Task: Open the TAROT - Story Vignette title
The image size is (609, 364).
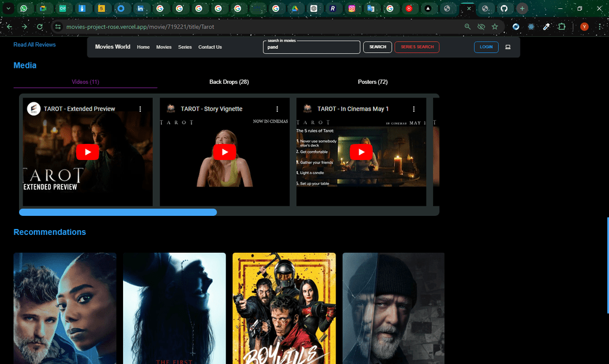Action: (x=212, y=109)
